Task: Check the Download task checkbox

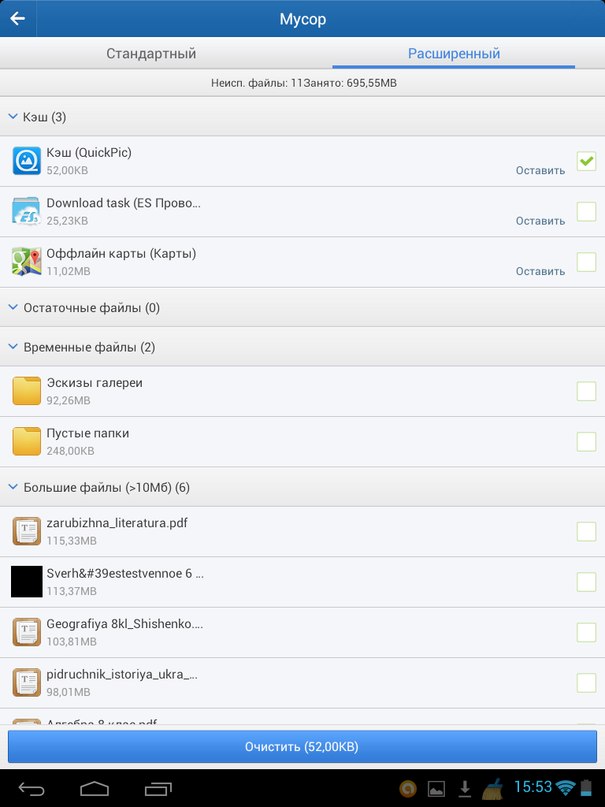Action: [586, 212]
